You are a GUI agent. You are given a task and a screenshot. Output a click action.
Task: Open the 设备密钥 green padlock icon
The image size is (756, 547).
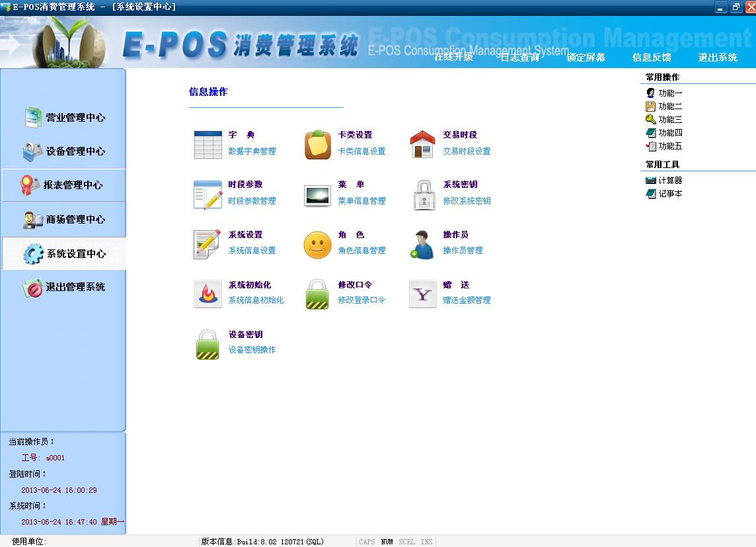[x=208, y=345]
